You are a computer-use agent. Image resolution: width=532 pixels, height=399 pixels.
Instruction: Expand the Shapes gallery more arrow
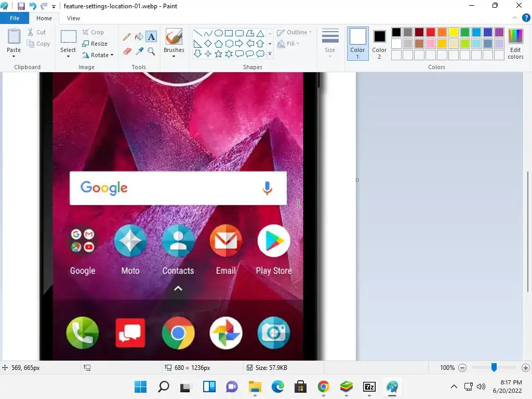270,54
